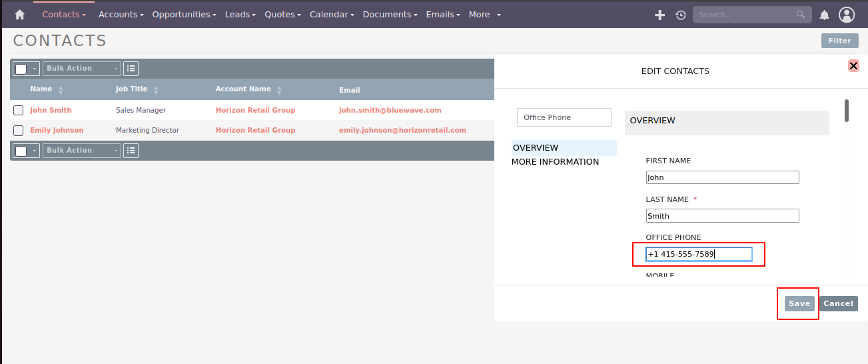Expand the Leads menu

(240, 14)
